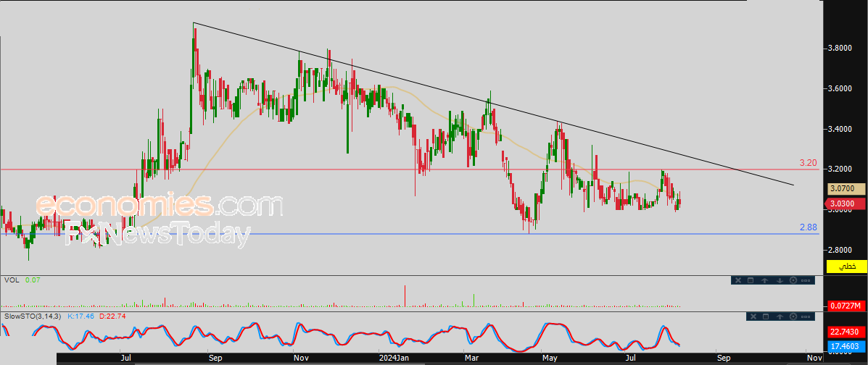The image size is (868, 365).
Task: Click the Nov label at axis end
Action: [814, 358]
